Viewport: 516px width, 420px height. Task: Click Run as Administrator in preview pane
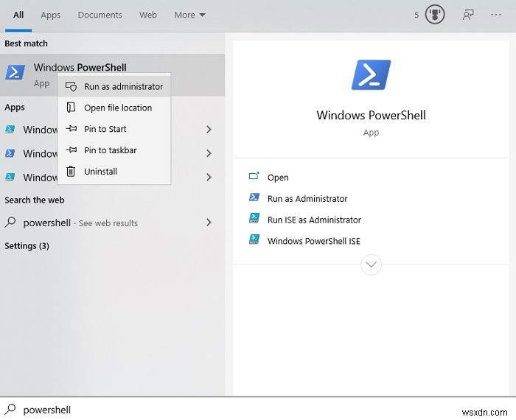click(307, 199)
